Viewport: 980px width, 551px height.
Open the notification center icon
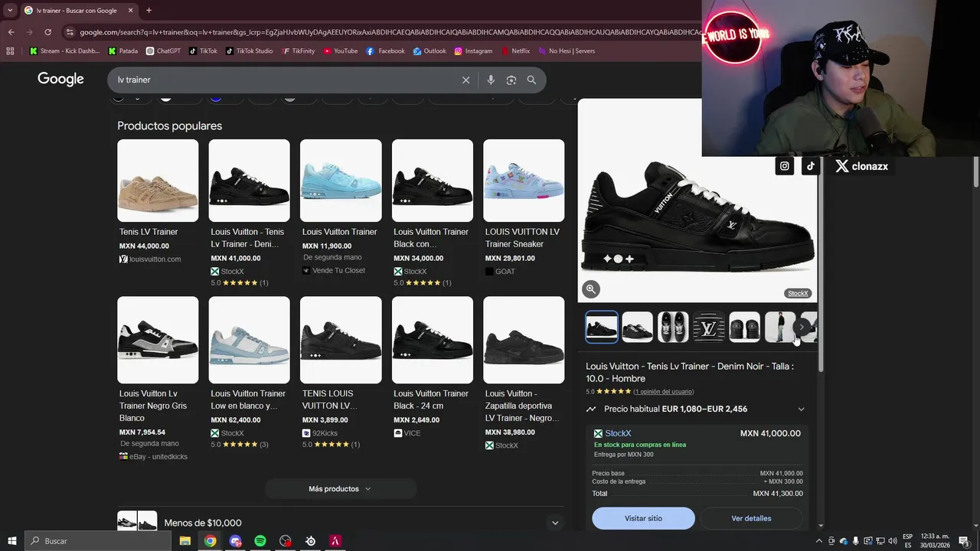coord(964,541)
